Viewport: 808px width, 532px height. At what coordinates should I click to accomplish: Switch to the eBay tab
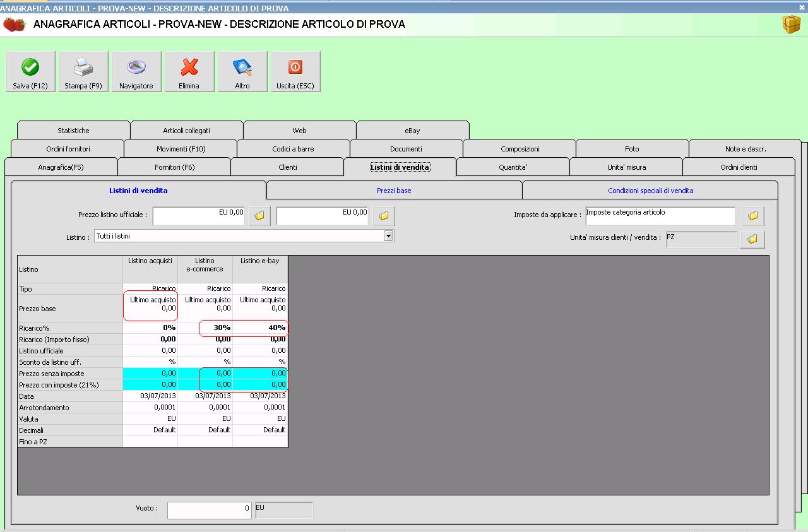(412, 131)
